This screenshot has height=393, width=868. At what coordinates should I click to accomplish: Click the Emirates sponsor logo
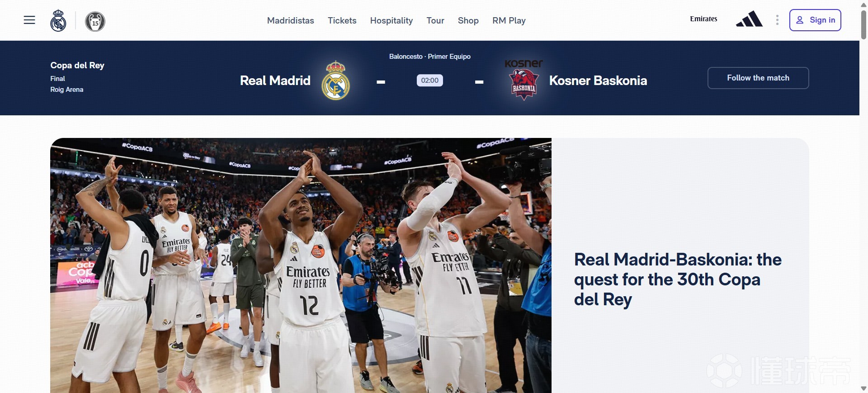tap(703, 19)
